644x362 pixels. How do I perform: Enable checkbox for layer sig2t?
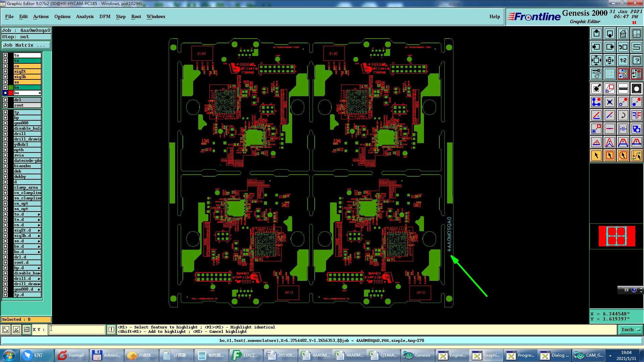click(5, 71)
